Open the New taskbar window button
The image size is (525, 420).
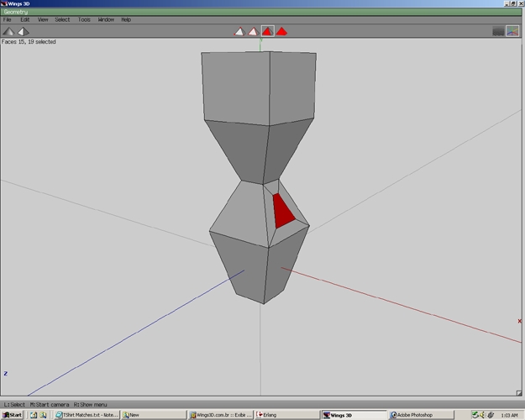[x=154, y=415]
